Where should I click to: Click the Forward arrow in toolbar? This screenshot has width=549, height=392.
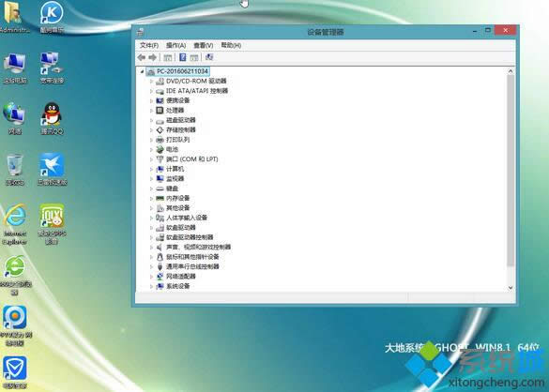[152, 57]
